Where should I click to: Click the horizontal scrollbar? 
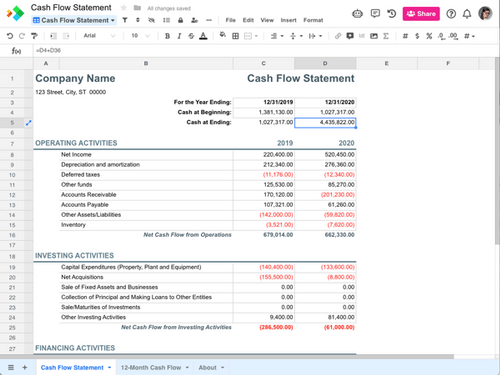(x=227, y=356)
